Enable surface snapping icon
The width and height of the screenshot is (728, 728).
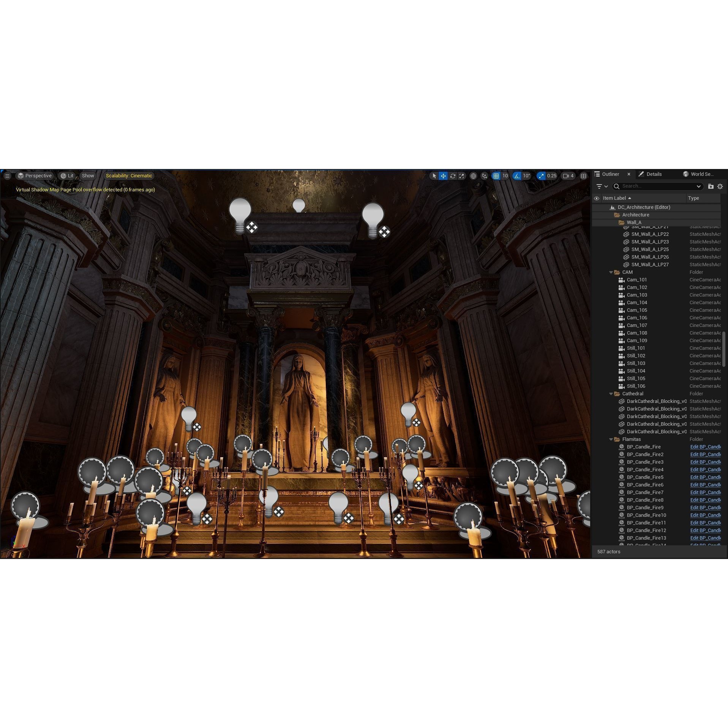pos(484,175)
